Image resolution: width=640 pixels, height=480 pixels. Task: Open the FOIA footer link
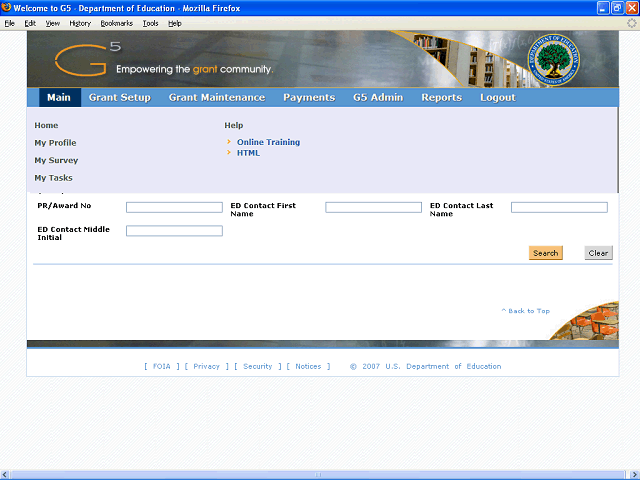tap(162, 367)
